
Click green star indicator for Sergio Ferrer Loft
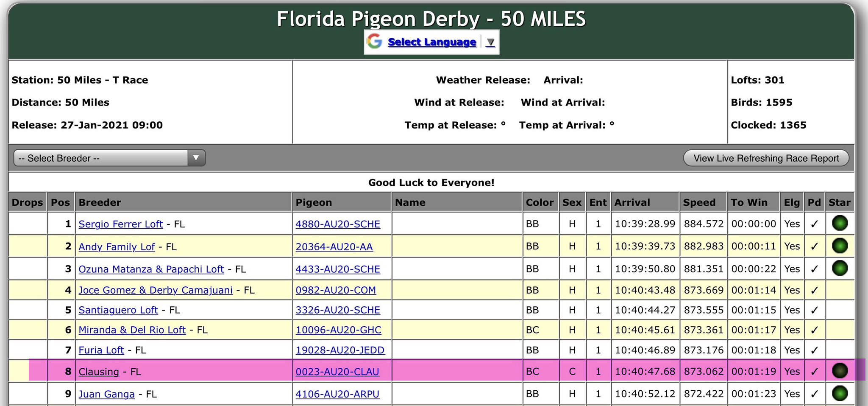(840, 223)
